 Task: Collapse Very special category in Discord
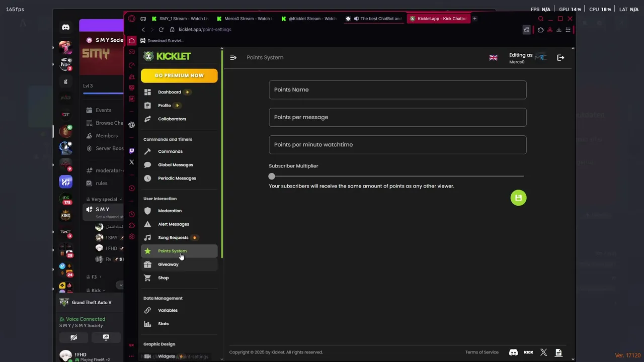[104, 199]
